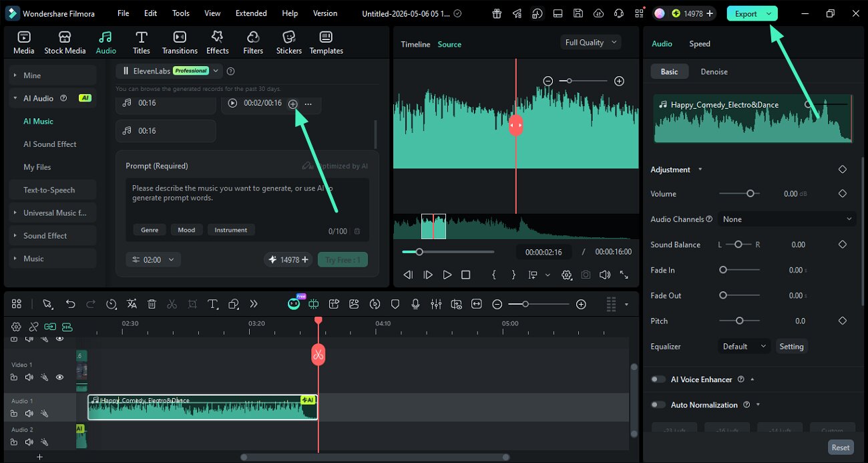Play the preview
The height and width of the screenshot is (463, 868).
coord(447,275)
